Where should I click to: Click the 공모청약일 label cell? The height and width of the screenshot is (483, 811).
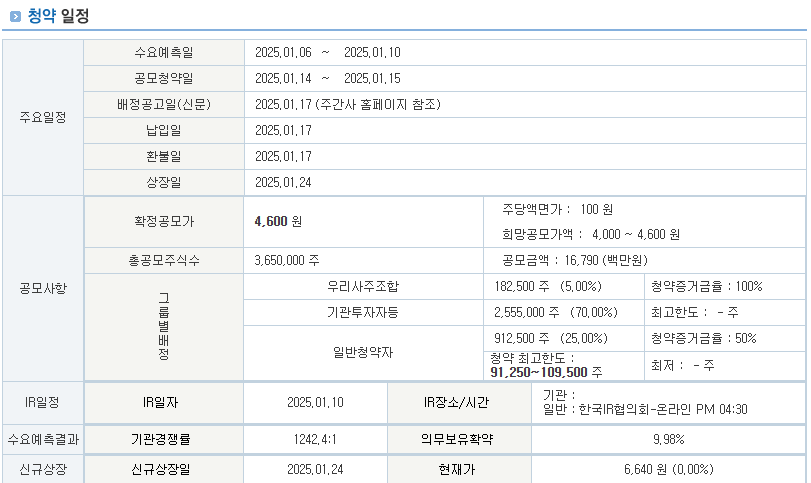pyautogui.click(x=164, y=79)
